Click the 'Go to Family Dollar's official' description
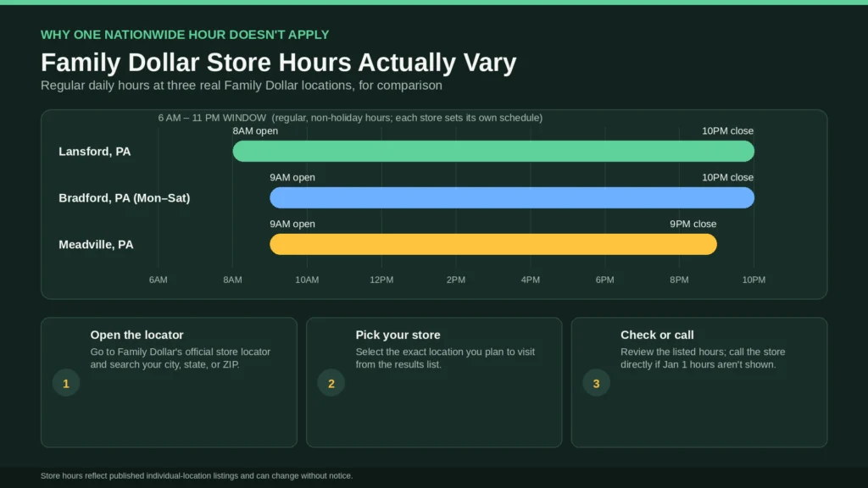Image resolution: width=868 pixels, height=488 pixels. [x=181, y=358]
